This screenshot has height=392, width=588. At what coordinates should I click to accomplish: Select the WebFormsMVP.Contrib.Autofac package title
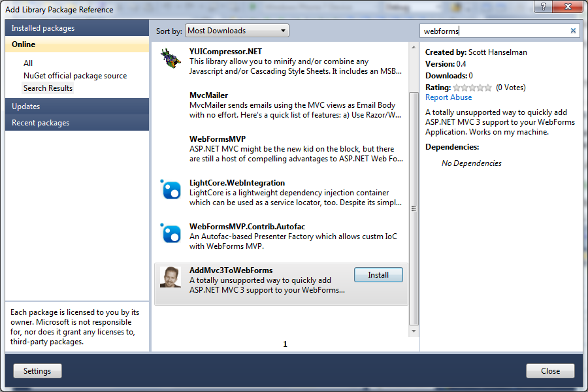[247, 227]
